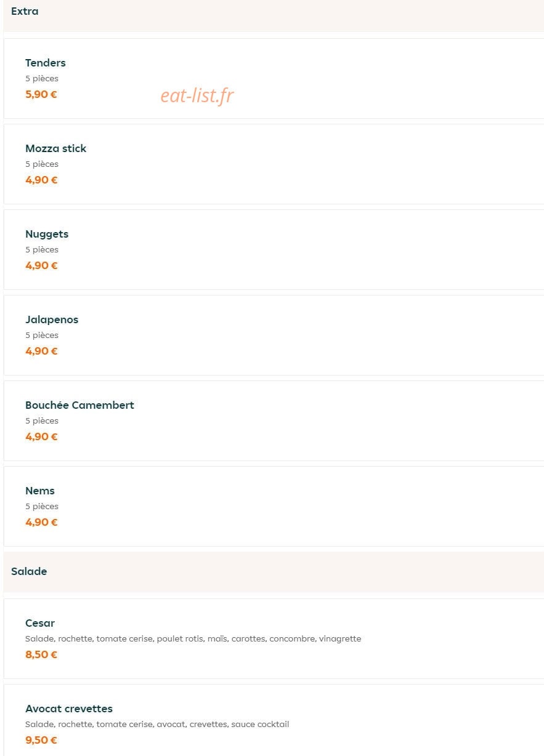
Task: Select Bouchée Camembert item
Action: [x=274, y=420]
